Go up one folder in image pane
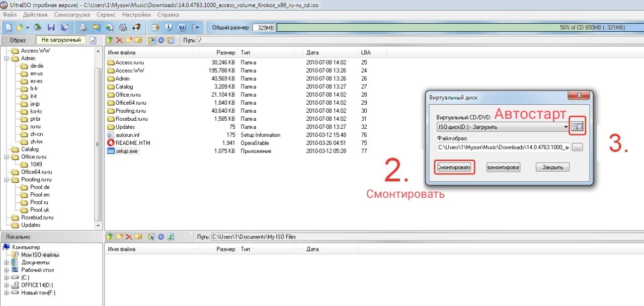This screenshot has width=644, height=306. (x=110, y=40)
